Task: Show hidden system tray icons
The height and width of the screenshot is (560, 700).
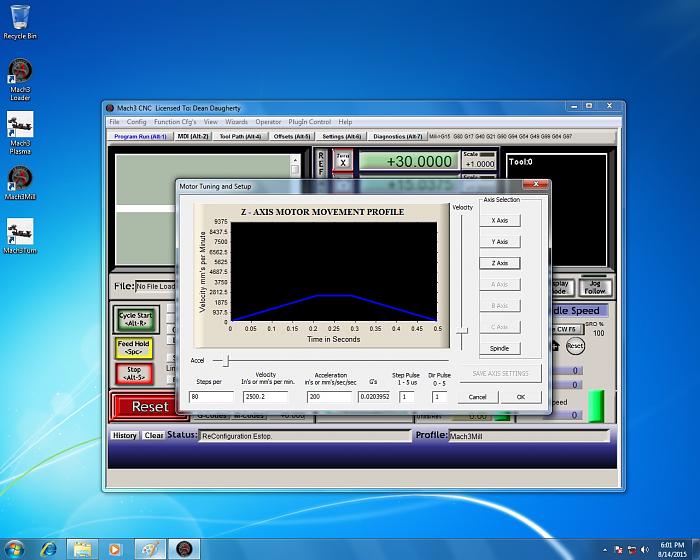Action: [605, 550]
